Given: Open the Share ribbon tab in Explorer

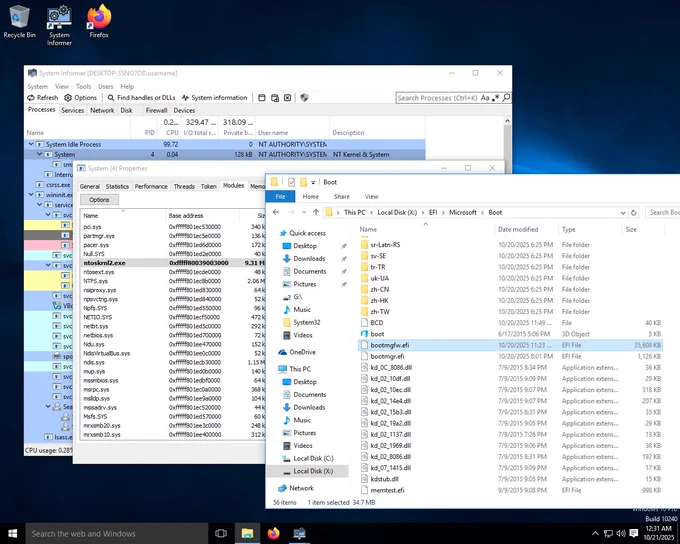Looking at the screenshot, I should [341, 197].
